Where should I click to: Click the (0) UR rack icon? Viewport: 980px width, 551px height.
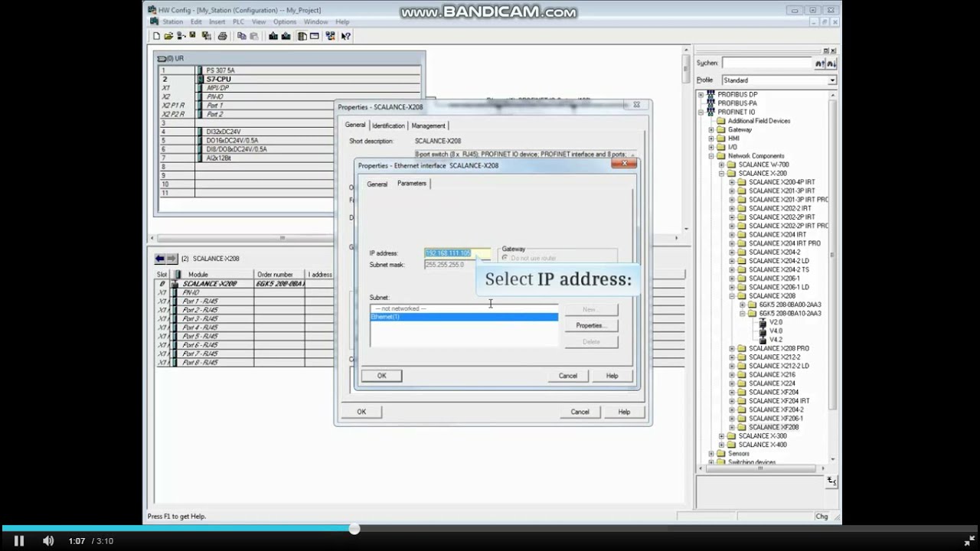161,58
